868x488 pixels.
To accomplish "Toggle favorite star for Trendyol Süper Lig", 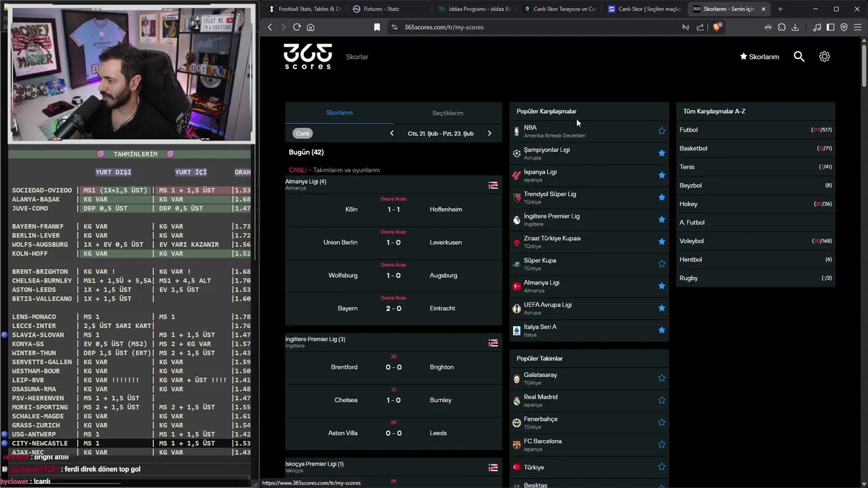I will point(662,197).
